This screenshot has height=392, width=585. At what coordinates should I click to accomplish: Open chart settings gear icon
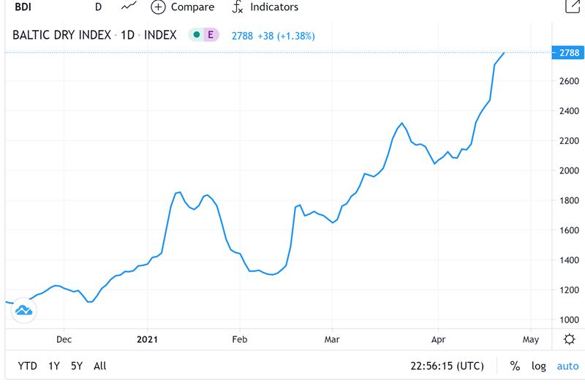[569, 339]
